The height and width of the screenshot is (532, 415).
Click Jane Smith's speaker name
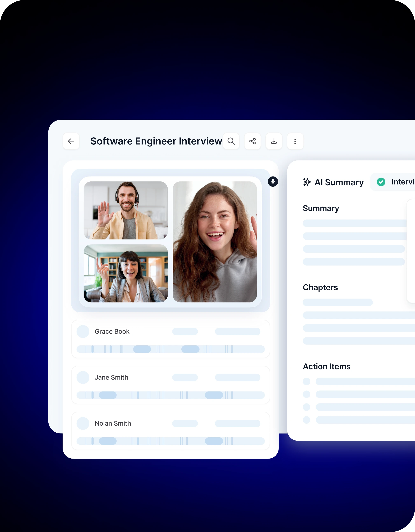(111, 377)
